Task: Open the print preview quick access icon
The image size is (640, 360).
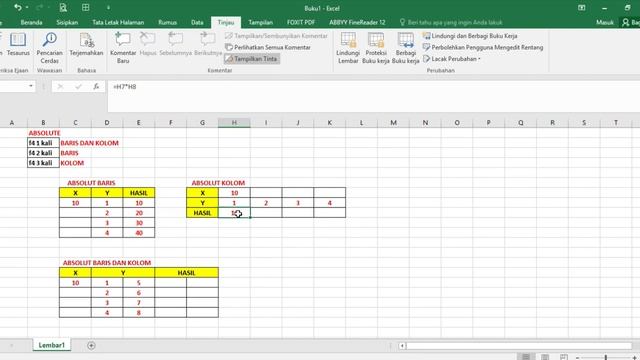Action: 63,7
